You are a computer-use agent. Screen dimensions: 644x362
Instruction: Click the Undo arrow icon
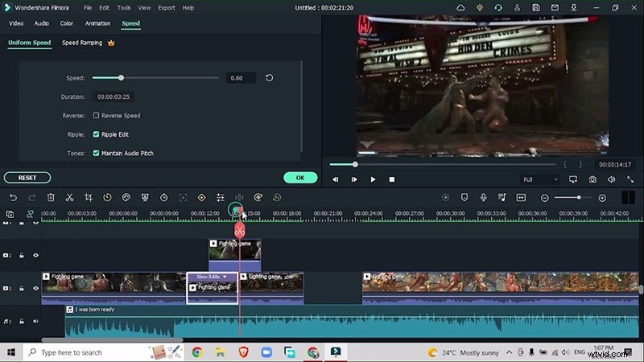point(13,197)
